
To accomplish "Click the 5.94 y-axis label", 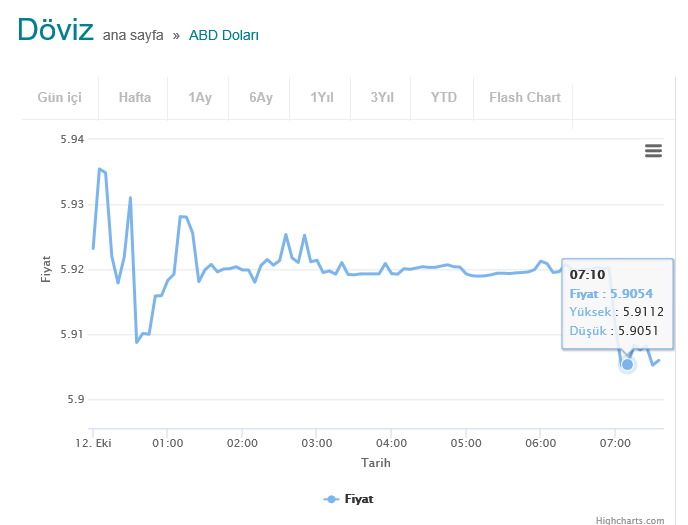I will [72, 139].
